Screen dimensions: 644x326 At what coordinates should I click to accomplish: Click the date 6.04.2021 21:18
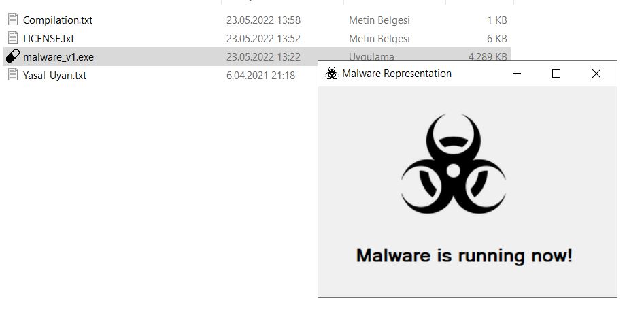tap(260, 76)
